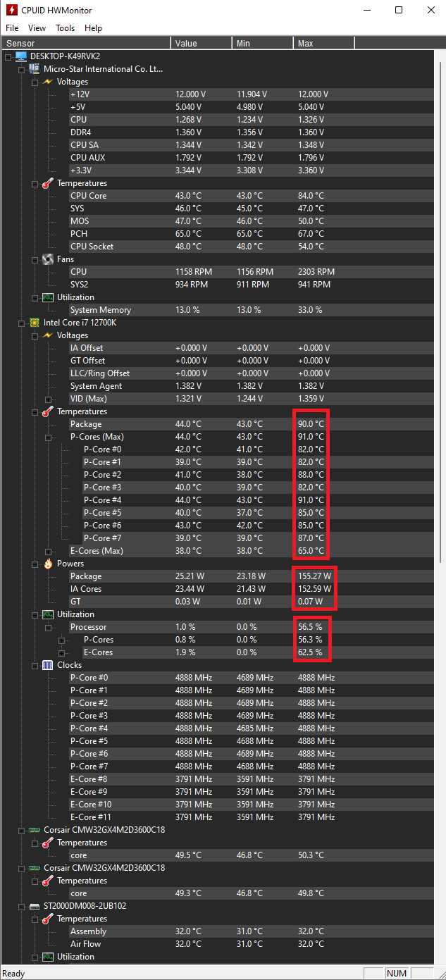Open the View menu
The image size is (446, 980).
click(37, 28)
